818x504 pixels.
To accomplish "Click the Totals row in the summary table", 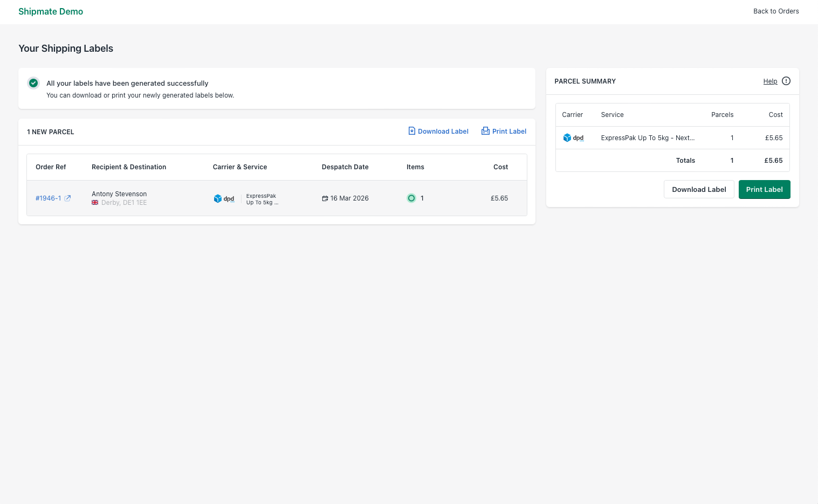I will click(685, 160).
